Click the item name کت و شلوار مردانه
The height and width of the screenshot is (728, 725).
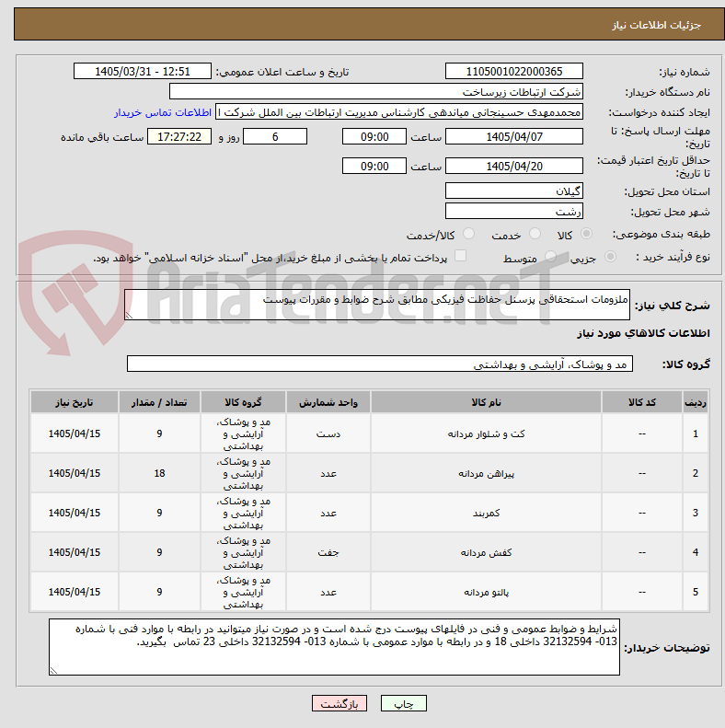pos(486,433)
